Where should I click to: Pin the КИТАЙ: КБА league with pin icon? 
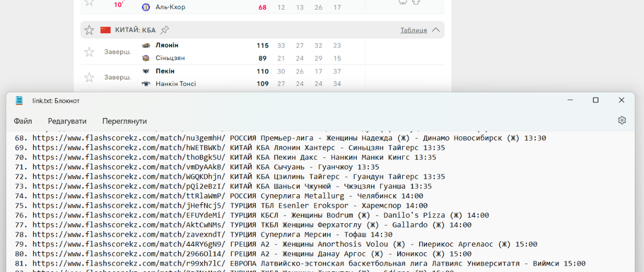[x=165, y=30]
